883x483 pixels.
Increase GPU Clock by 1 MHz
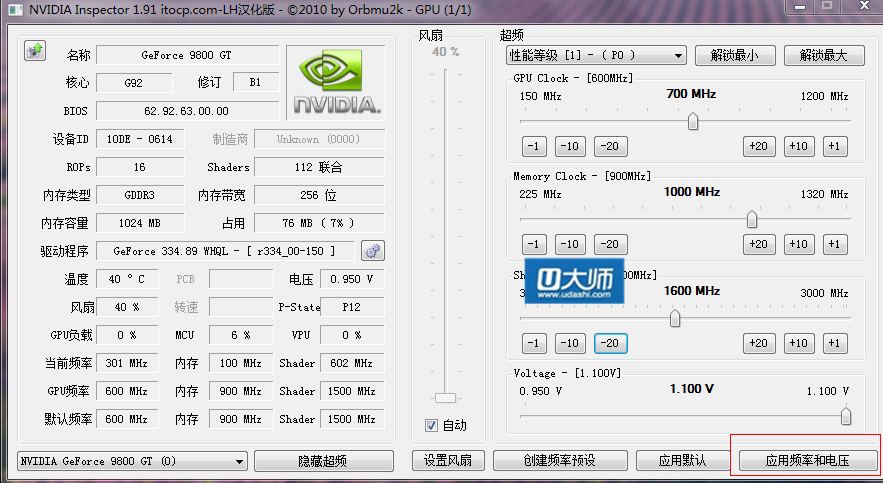pyautogui.click(x=835, y=146)
